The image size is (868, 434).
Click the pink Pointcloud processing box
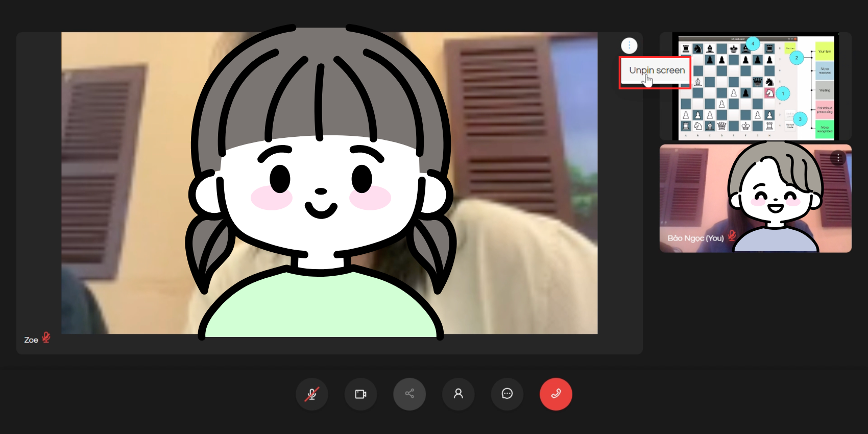pyautogui.click(x=825, y=109)
